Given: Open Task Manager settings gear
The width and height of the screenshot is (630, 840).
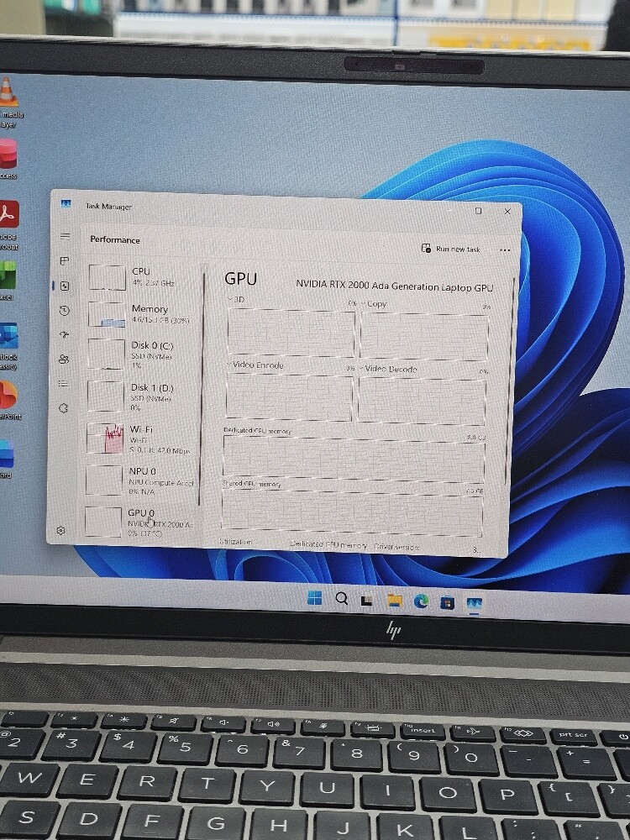Looking at the screenshot, I should tap(61, 530).
